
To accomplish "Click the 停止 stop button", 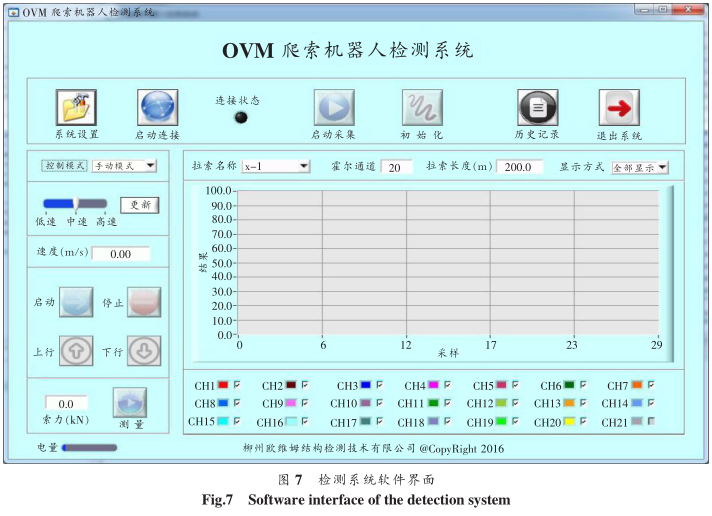I will pos(143,301).
